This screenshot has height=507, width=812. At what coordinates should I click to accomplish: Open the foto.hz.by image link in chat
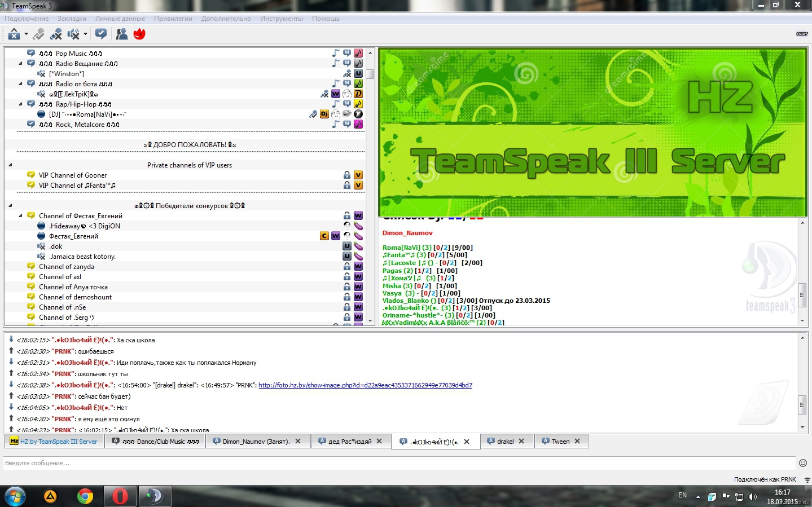(365, 385)
